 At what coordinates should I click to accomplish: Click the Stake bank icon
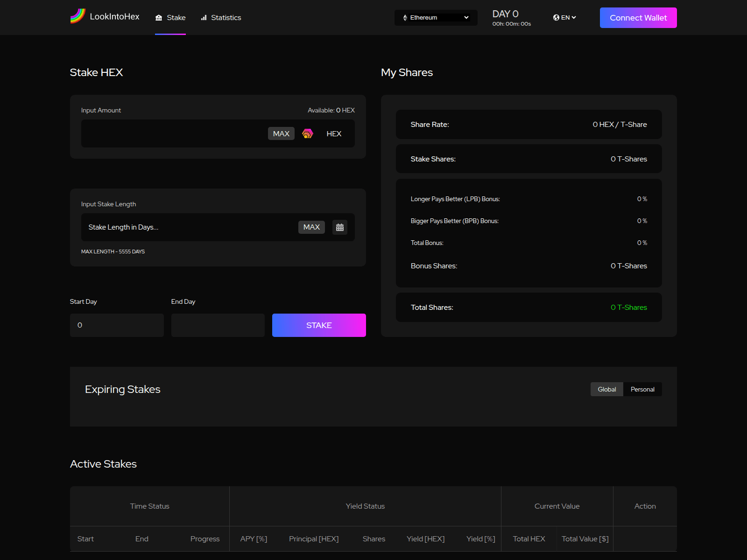[x=159, y=18]
